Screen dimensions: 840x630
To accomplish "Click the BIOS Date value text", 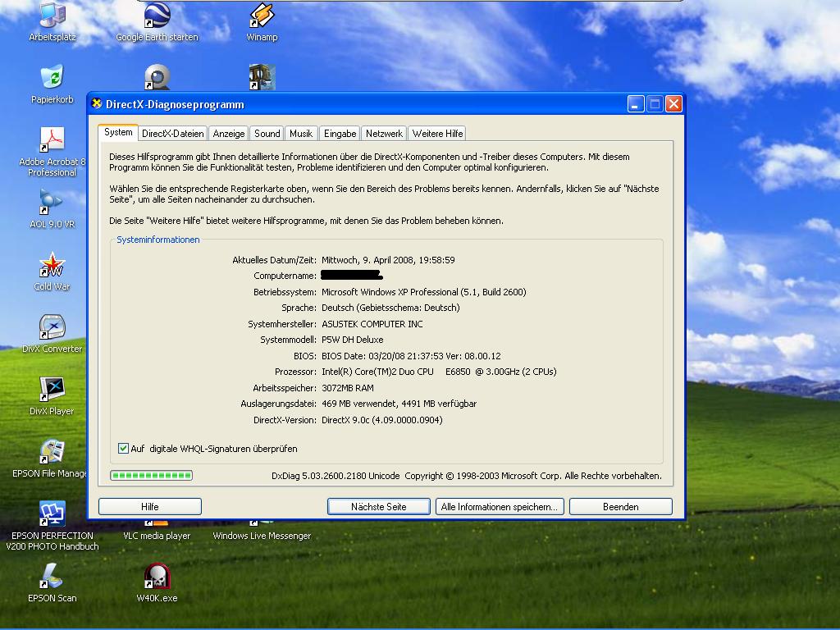I will click(x=412, y=356).
